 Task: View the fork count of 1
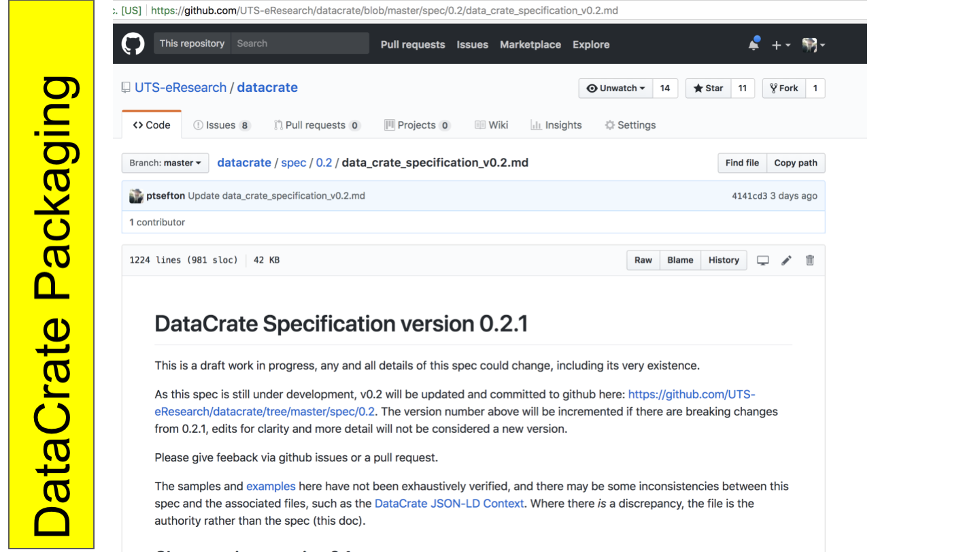(815, 88)
